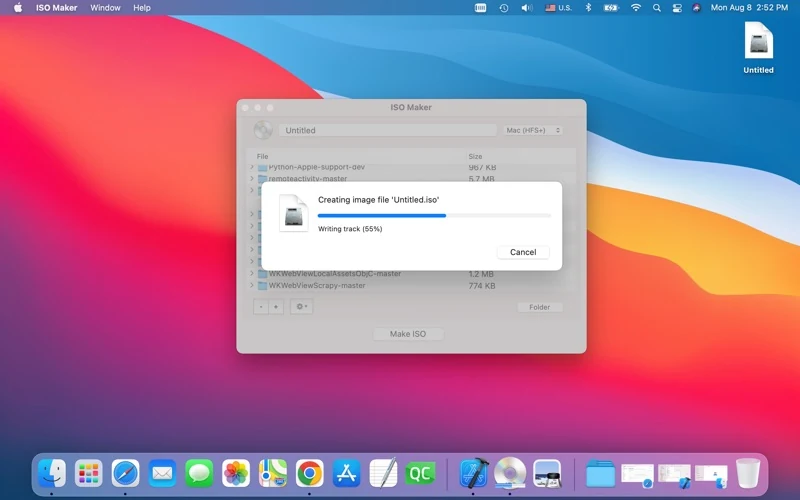Cancel the ISO image creation
This screenshot has width=800, height=500.
click(523, 252)
